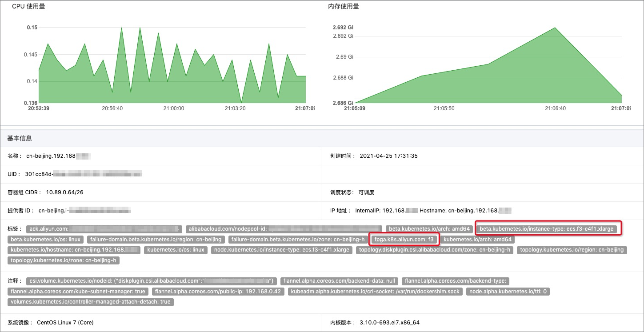Screen dimensions: 644x332
Task: Click the fpga.k8s.aliyun.com: f3 tag
Action: 404,240
